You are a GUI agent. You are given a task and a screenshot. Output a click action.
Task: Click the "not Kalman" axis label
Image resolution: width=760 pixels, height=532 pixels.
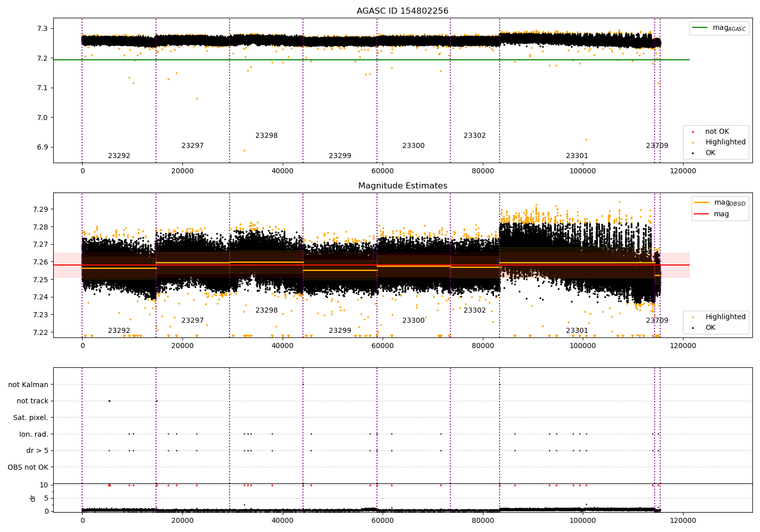tap(28, 385)
